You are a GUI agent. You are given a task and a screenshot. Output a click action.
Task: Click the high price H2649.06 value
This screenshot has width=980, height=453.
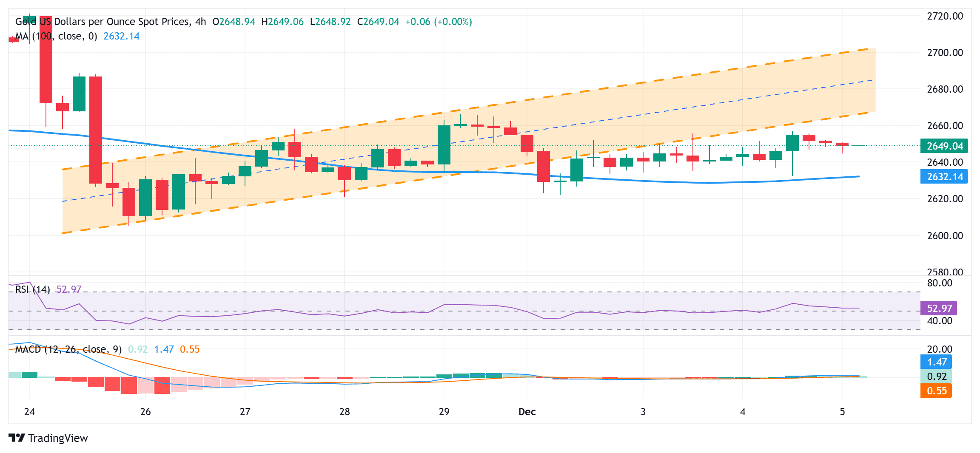pos(282,22)
